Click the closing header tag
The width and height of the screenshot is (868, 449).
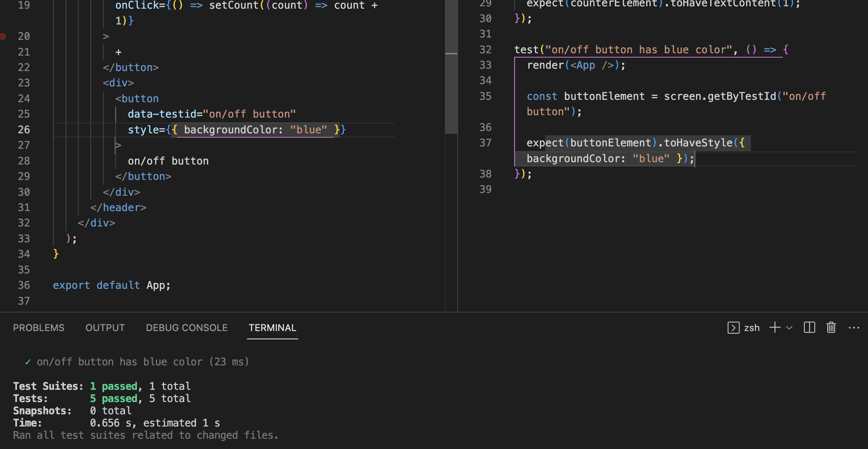(118, 208)
